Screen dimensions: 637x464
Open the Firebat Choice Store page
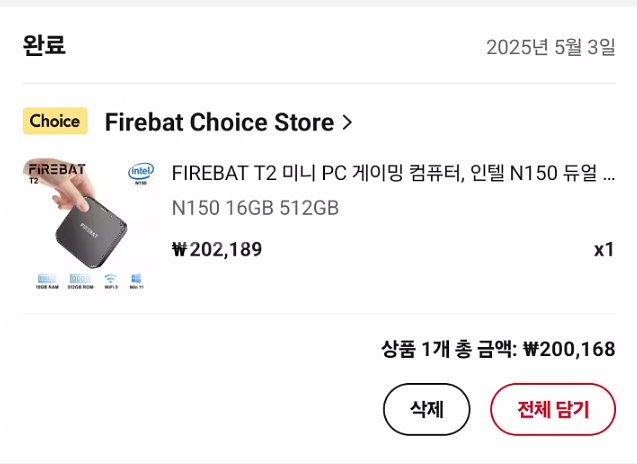click(x=219, y=123)
